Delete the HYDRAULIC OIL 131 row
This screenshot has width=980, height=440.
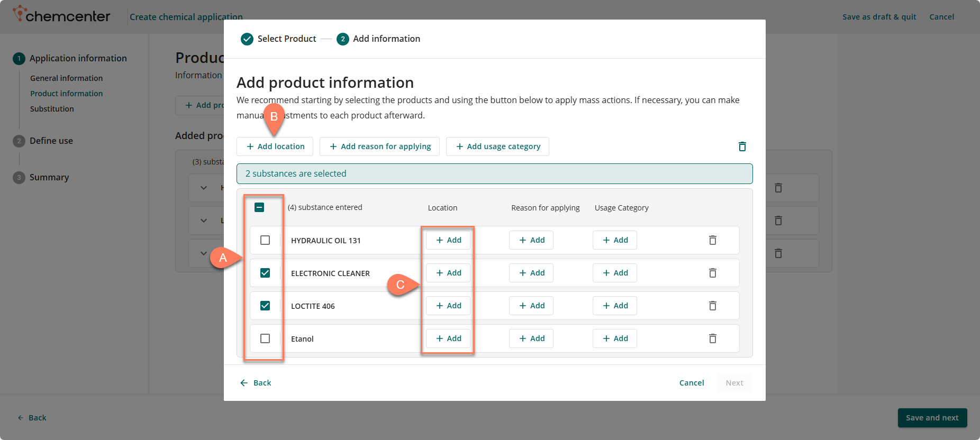coord(712,240)
